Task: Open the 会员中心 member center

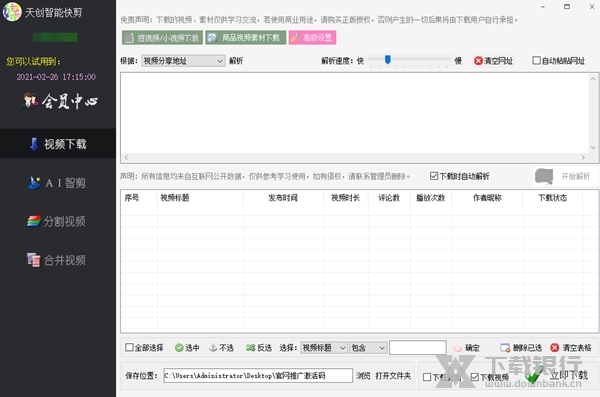Action: tap(60, 101)
